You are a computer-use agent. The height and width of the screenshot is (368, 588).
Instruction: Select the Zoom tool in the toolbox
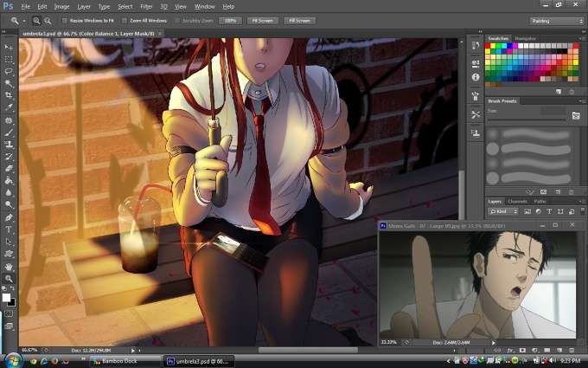pos(9,279)
